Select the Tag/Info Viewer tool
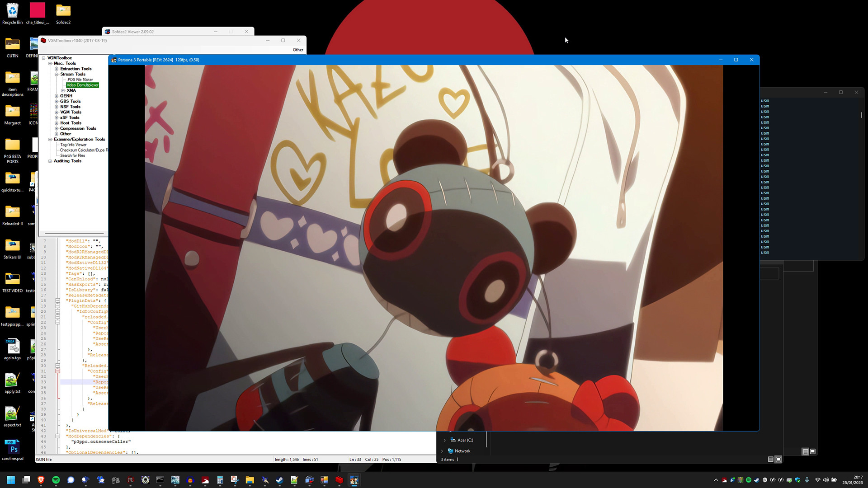Image resolution: width=868 pixels, height=488 pixels. tap(74, 145)
